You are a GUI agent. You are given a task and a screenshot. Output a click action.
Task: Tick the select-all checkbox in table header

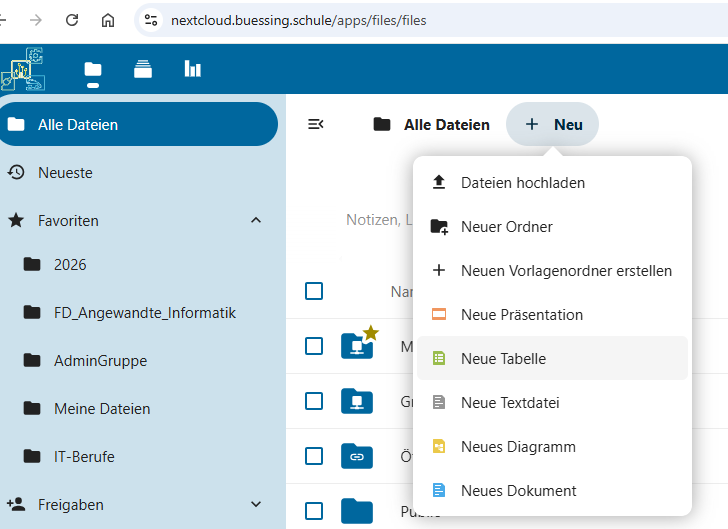pyautogui.click(x=314, y=291)
